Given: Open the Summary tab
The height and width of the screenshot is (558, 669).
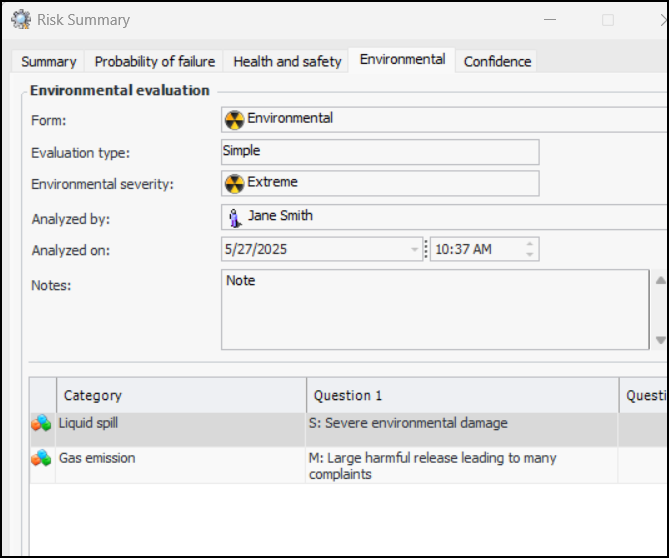Looking at the screenshot, I should [48, 61].
